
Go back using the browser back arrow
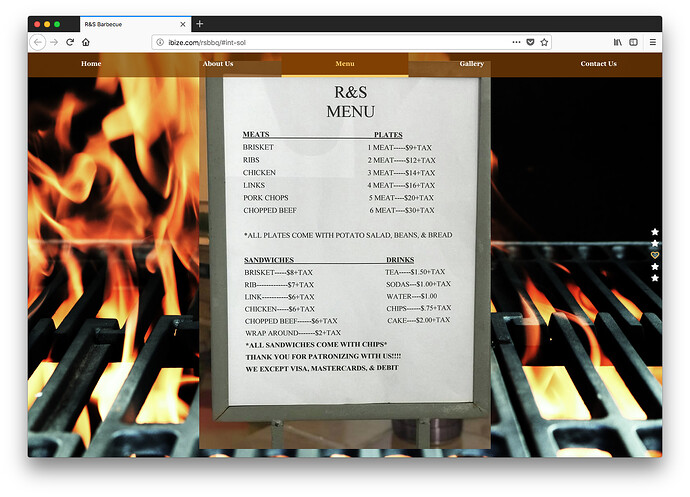38,42
